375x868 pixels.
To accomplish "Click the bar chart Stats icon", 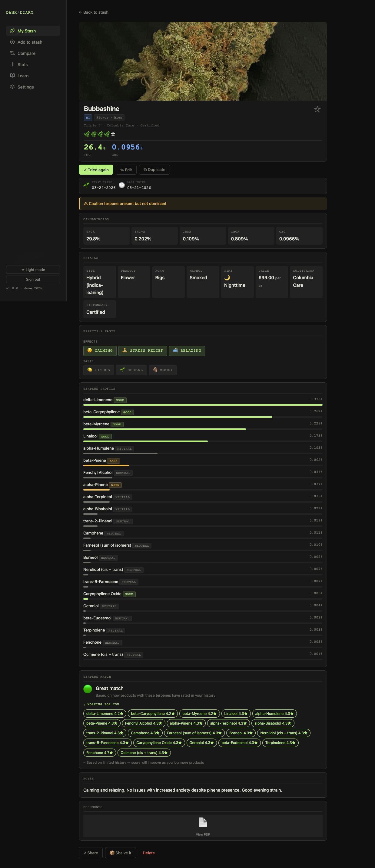I will (x=12, y=64).
